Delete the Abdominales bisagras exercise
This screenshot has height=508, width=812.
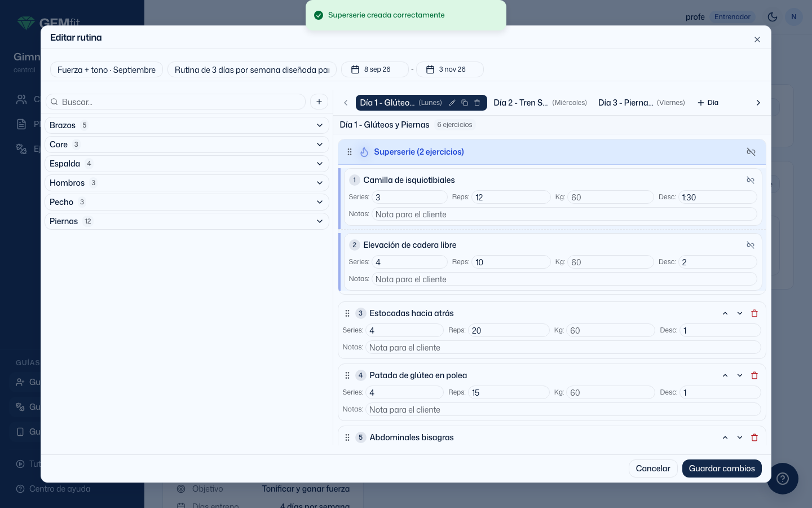pyautogui.click(x=754, y=437)
